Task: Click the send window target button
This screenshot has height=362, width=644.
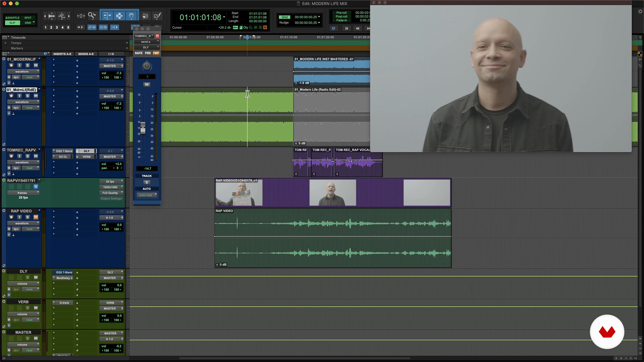Action: point(157,36)
